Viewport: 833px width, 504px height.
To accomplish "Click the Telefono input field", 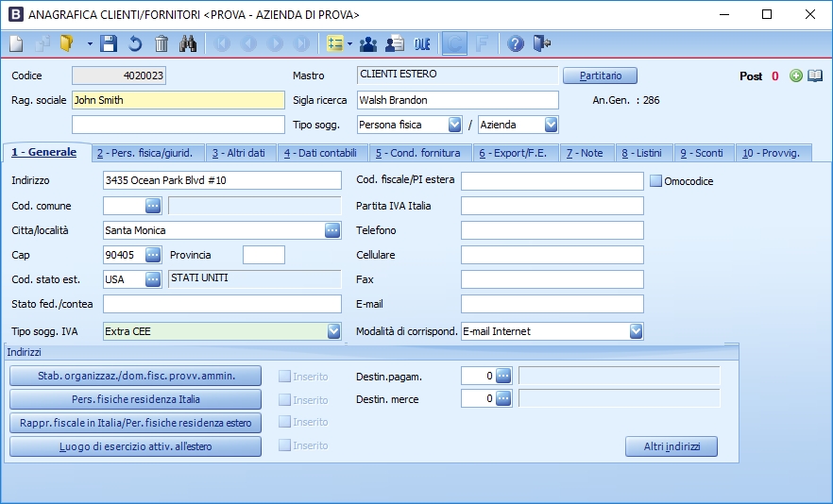I will 552,230.
